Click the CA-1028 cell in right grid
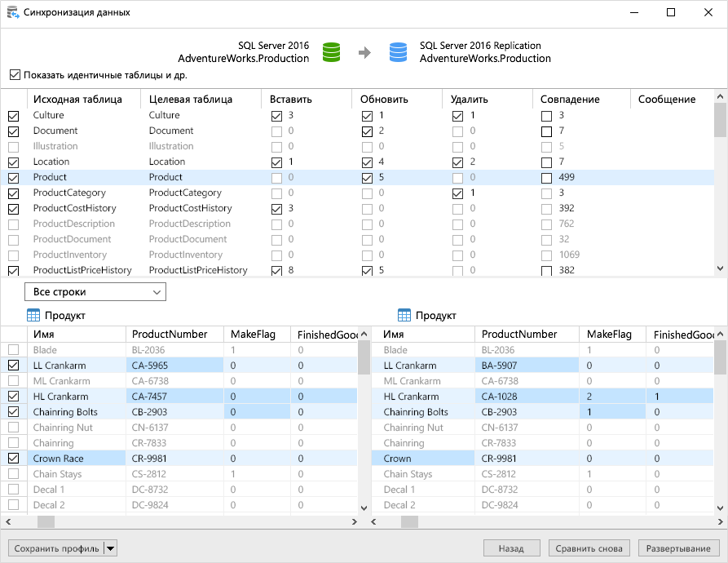Viewport: 728px width, 563px height. coord(527,397)
